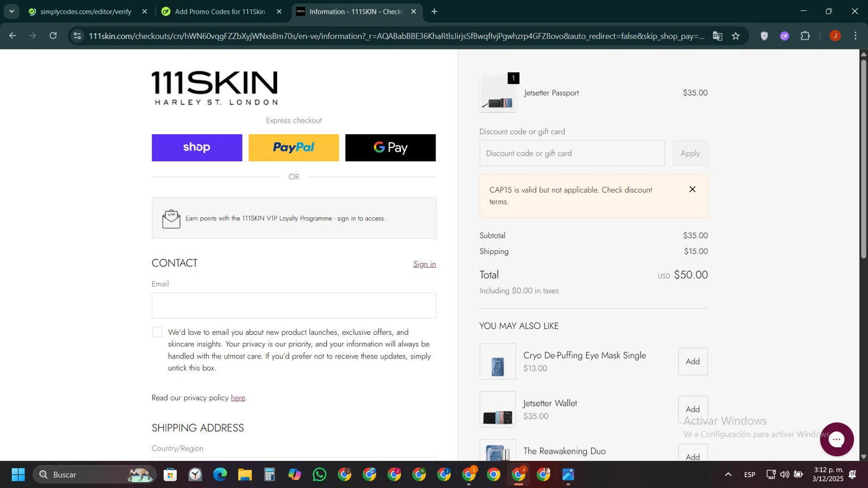
Task: Tick the email marketing opt-in checkbox
Action: point(157,332)
